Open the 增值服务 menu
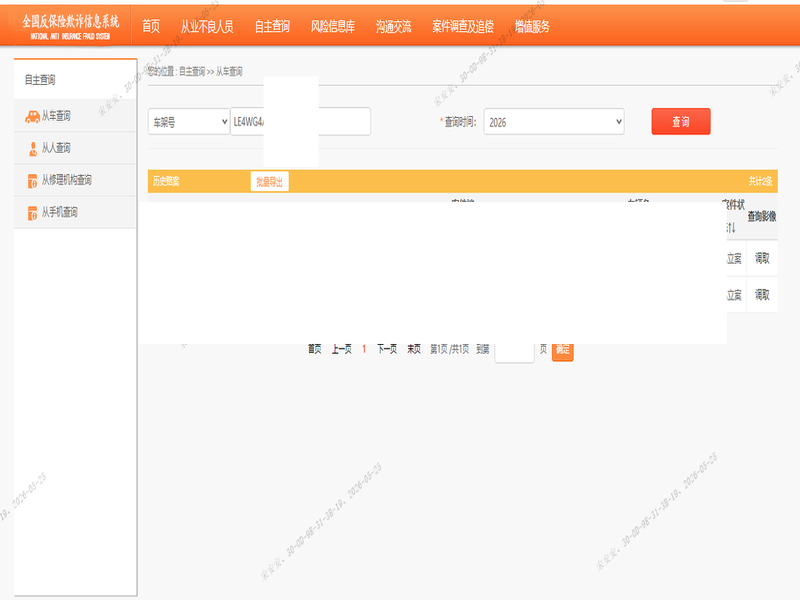 click(x=532, y=27)
